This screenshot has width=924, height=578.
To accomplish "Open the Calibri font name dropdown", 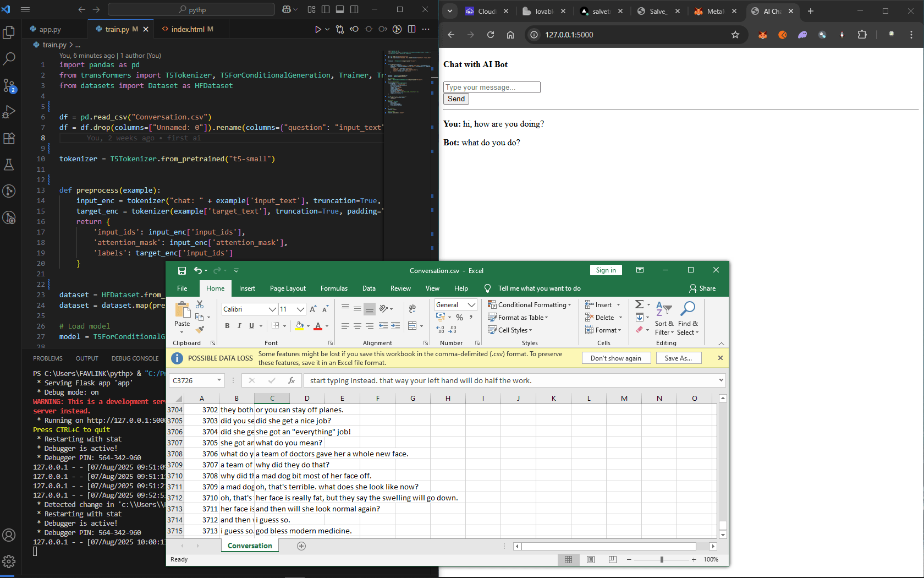I will pos(272,309).
